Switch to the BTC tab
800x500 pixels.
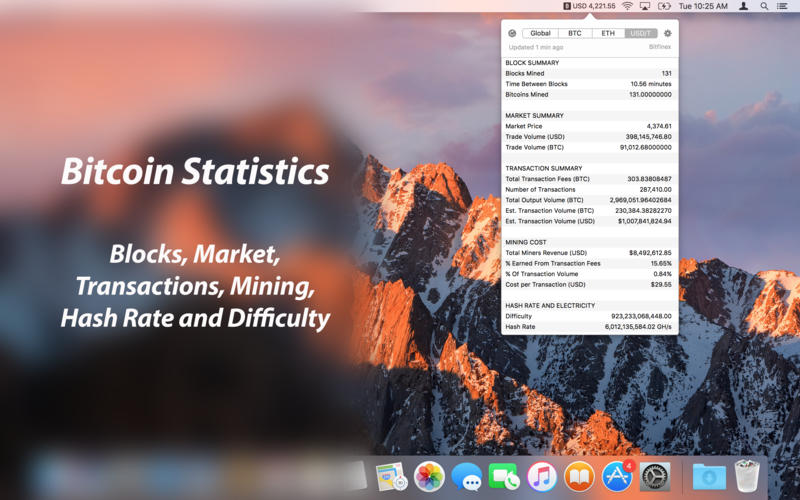pyautogui.click(x=575, y=33)
